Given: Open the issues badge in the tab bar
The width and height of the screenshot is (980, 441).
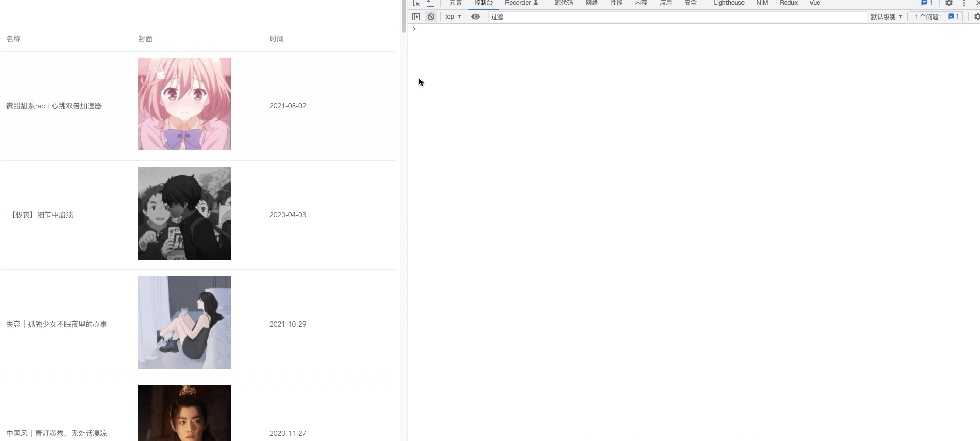Looking at the screenshot, I should pos(927,3).
